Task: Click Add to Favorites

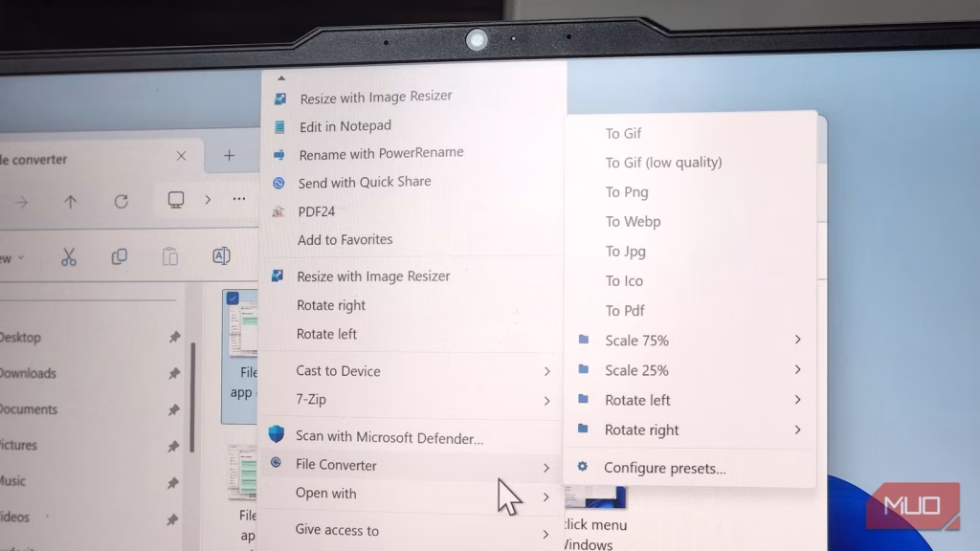Action: 345,239
